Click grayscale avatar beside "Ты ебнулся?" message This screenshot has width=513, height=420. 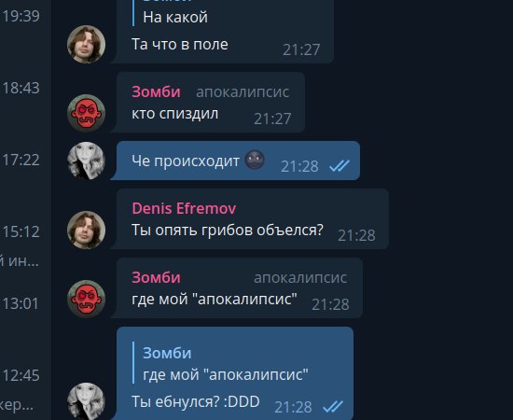(x=87, y=401)
